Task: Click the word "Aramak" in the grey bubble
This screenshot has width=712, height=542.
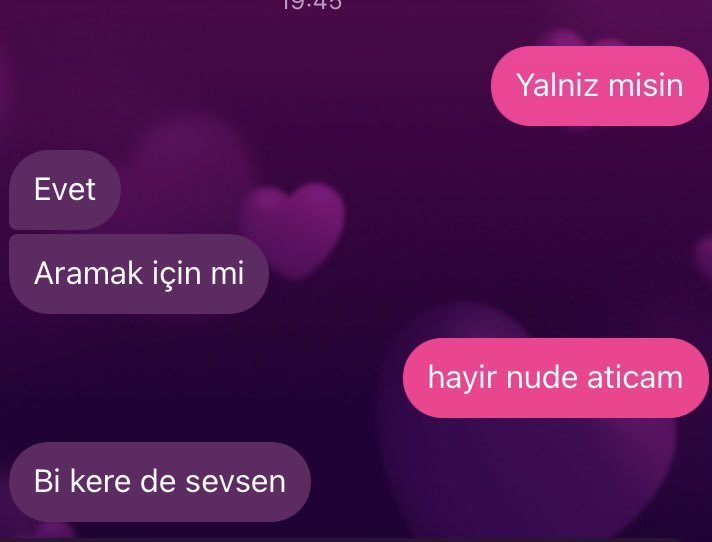Action: coord(88,273)
